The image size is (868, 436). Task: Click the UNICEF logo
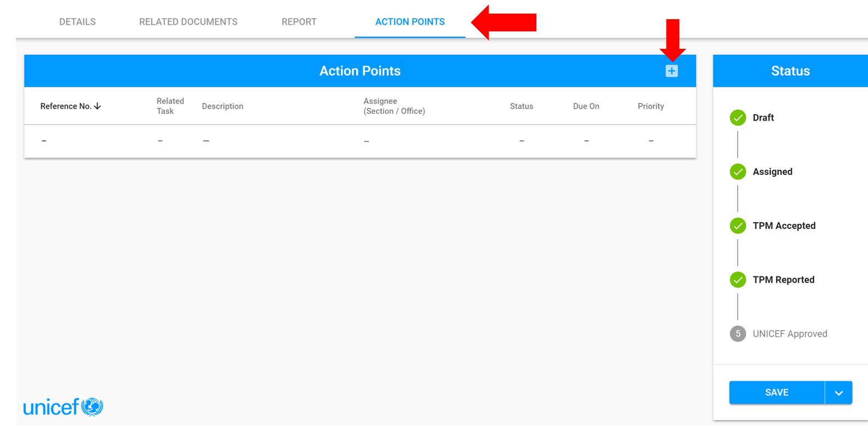click(63, 407)
